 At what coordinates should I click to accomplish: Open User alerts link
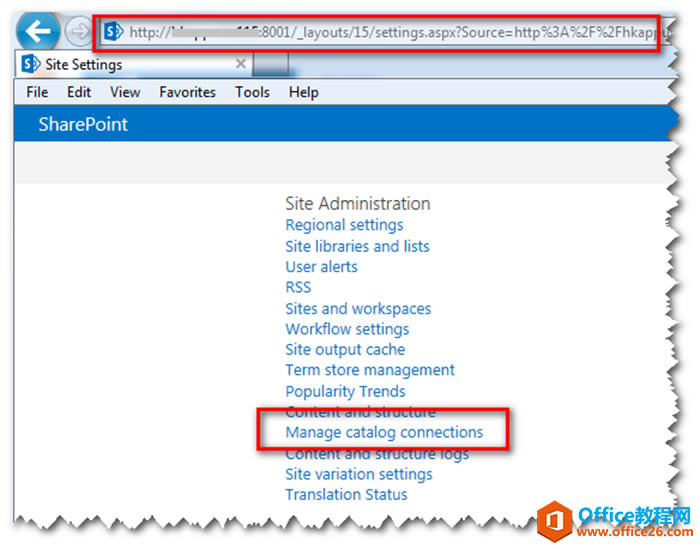(x=321, y=267)
